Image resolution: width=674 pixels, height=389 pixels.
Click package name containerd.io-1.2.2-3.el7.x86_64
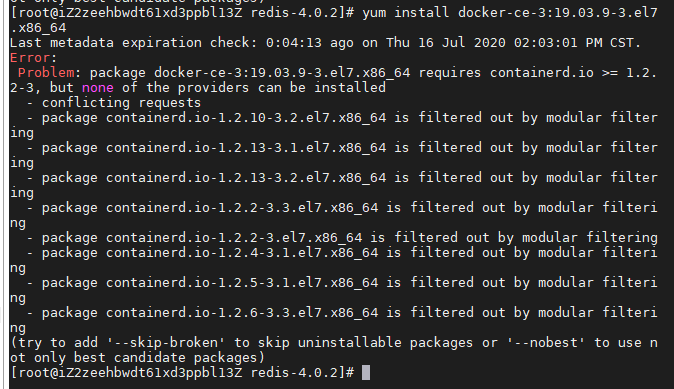pos(234,238)
